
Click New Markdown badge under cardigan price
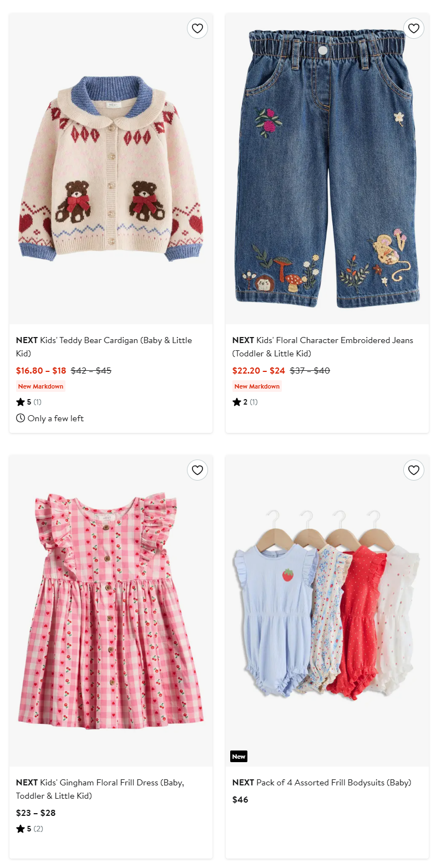(41, 386)
